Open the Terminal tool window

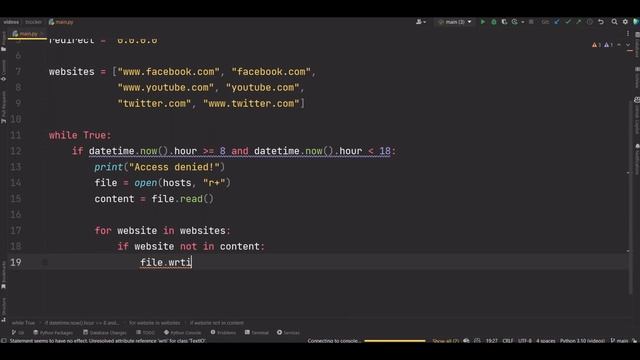[x=257, y=333]
